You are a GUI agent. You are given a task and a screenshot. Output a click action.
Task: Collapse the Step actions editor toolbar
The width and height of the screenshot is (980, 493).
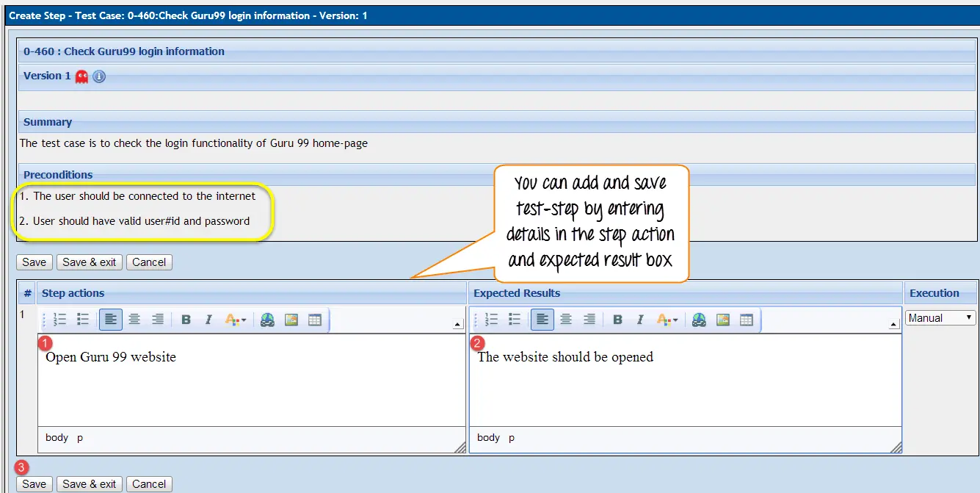point(458,324)
